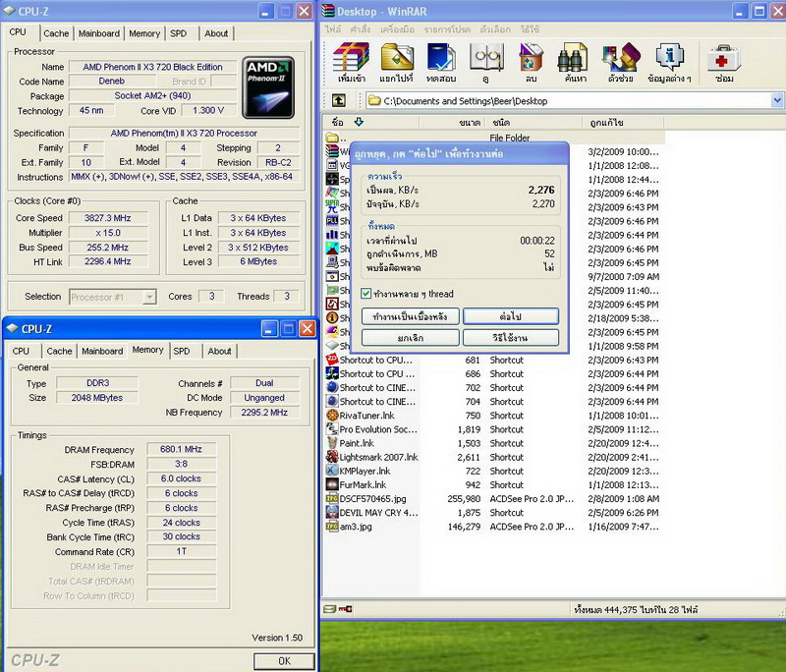Screen dimensions: 786x672
Task: Click the Delete (ลบ) recycle toolbar icon
Action: coord(531,62)
